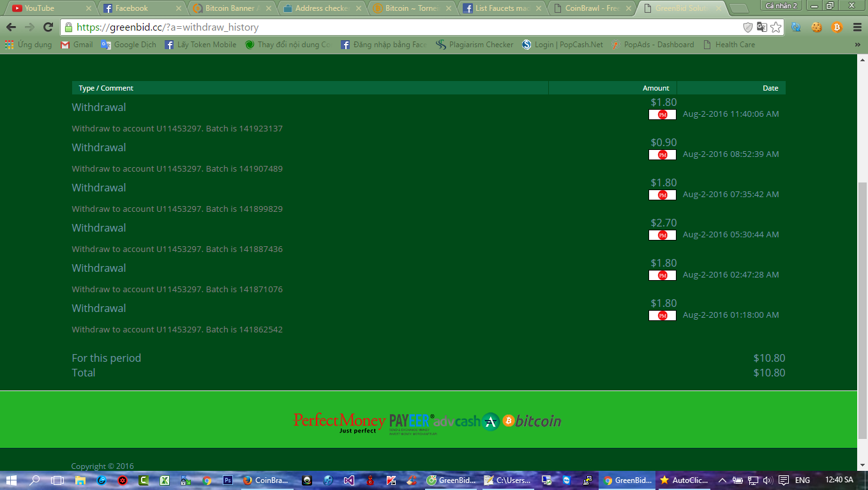868x490 pixels.
Task: Click the browser Forward arrow
Action: click(x=29, y=27)
